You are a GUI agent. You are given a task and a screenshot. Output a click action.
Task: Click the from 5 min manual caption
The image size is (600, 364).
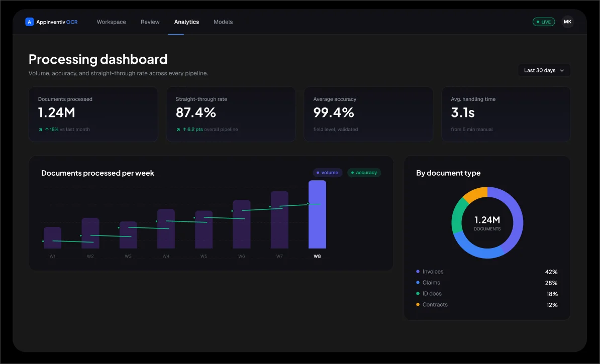click(472, 130)
